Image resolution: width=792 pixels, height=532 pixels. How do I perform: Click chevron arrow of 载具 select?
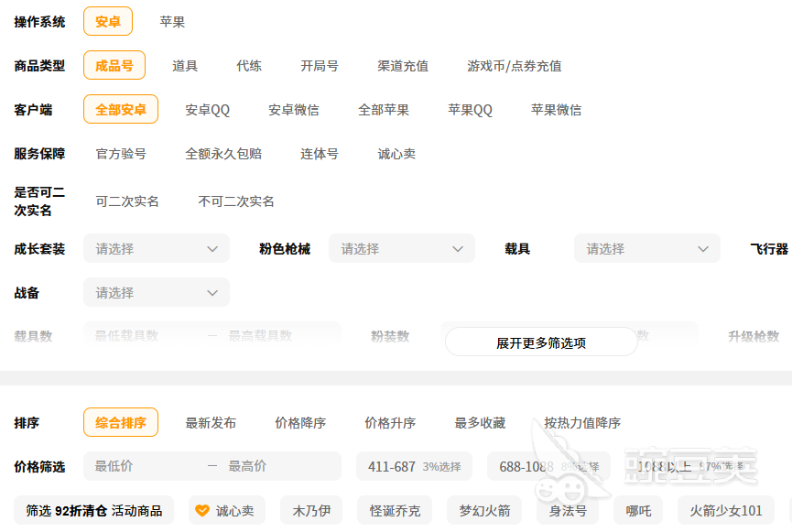pos(703,248)
